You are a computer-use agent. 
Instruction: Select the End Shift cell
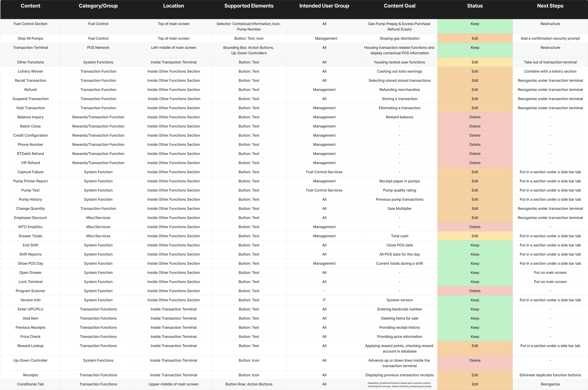tap(30, 245)
